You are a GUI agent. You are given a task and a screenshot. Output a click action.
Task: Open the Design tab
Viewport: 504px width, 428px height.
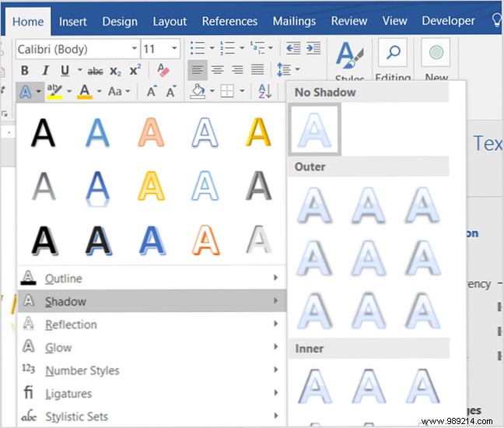[x=120, y=22]
